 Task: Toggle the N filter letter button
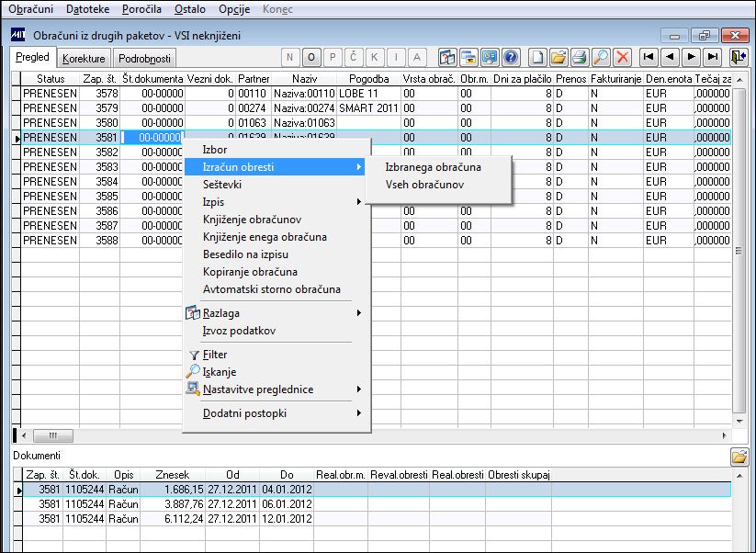(x=290, y=57)
